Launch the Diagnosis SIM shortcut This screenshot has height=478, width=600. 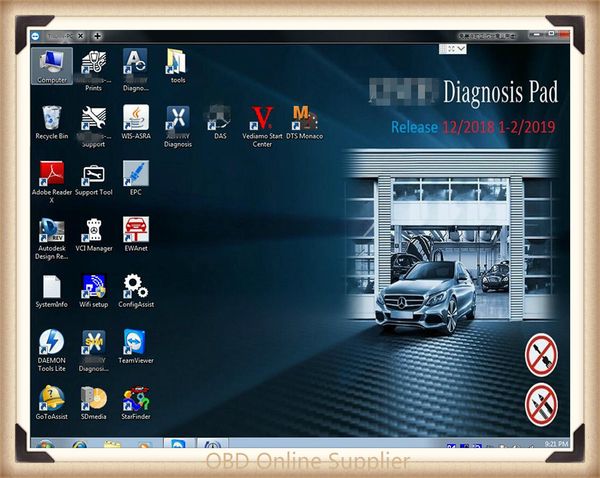click(93, 350)
